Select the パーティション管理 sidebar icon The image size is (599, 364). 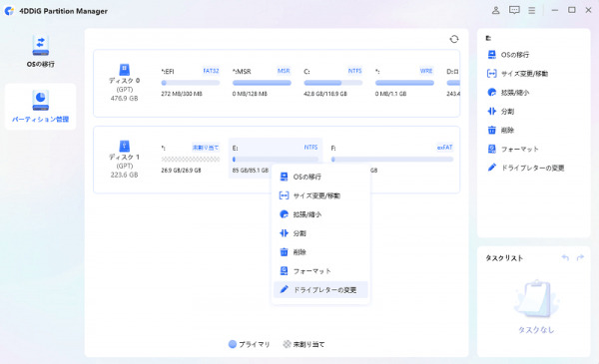[41, 101]
